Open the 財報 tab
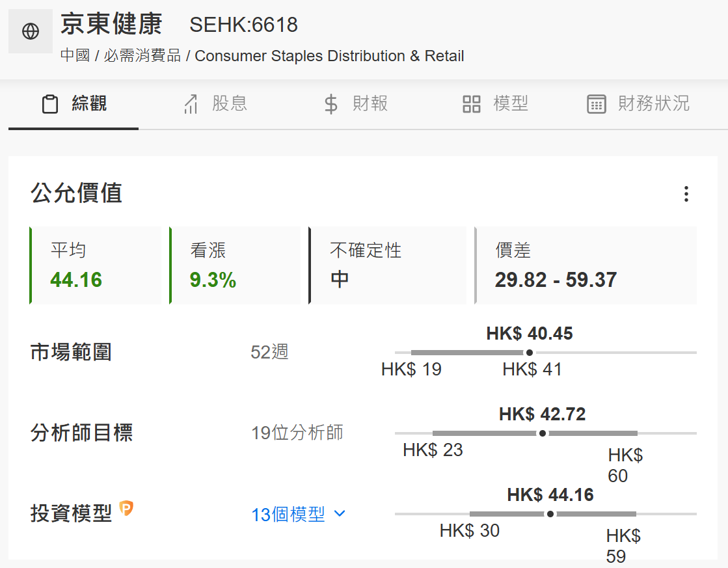This screenshot has height=568, width=728. [x=356, y=104]
